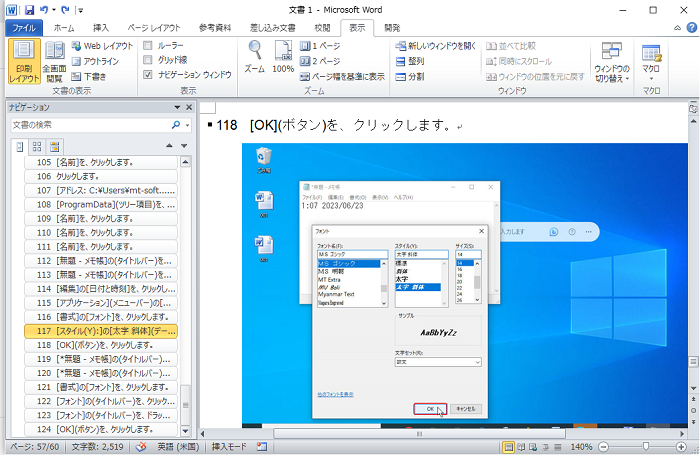
Task: Open the customize quick access toolbar dropdown
Action: click(81, 10)
